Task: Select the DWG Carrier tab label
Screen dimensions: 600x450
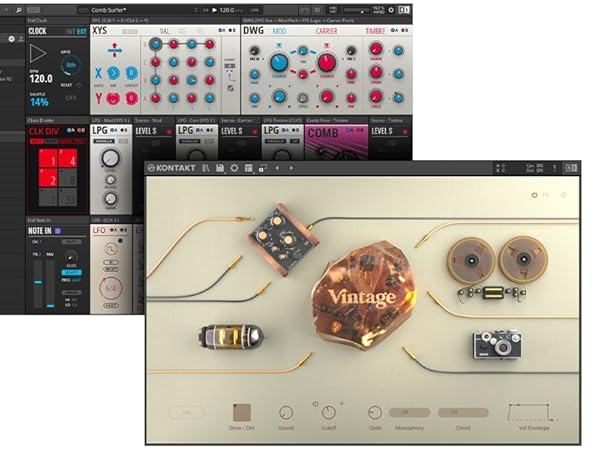Action: (x=326, y=31)
